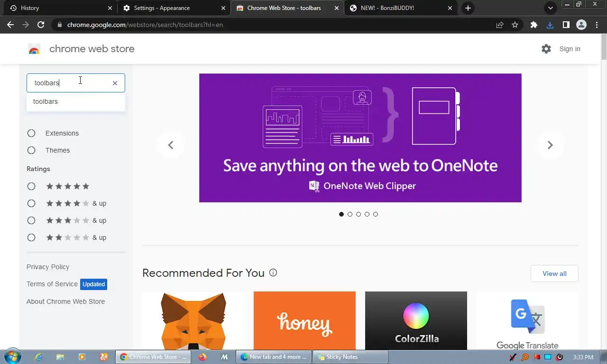Open the ColorZilla extension card
Screen dimensions: 607x364
pos(416,321)
